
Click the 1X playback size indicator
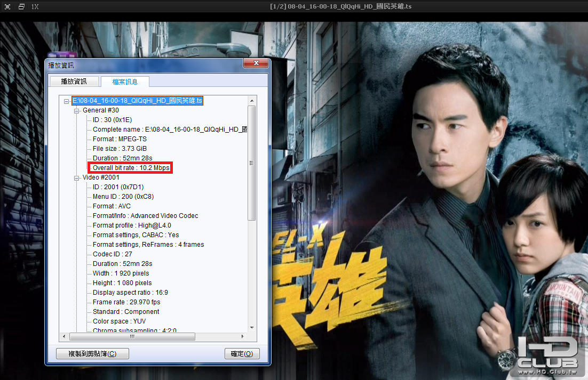(35, 7)
